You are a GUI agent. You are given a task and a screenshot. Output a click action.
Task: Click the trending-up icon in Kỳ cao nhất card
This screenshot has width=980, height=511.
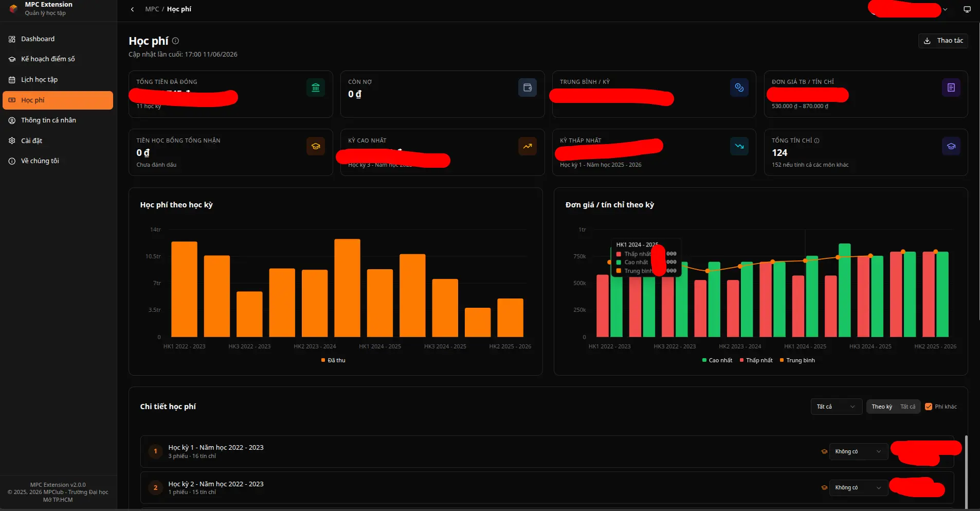pyautogui.click(x=528, y=146)
